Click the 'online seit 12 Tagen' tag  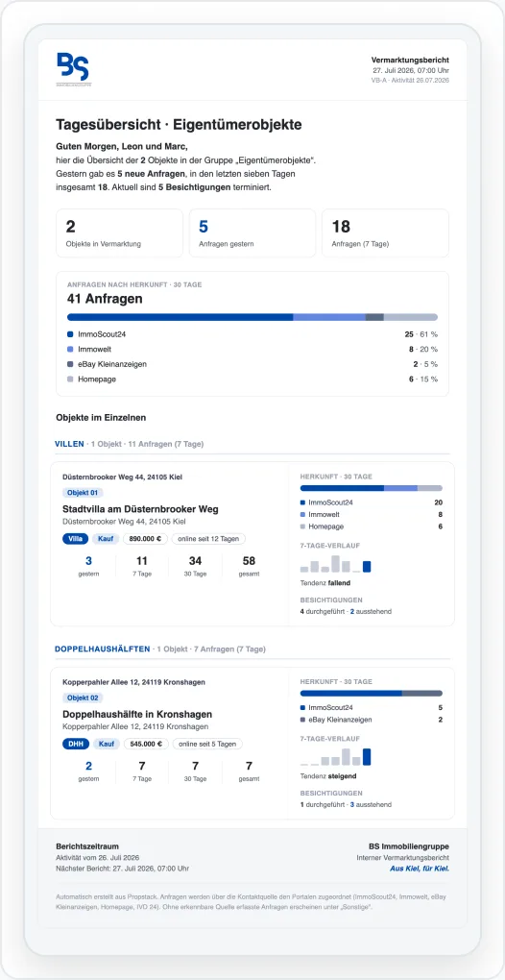point(209,539)
